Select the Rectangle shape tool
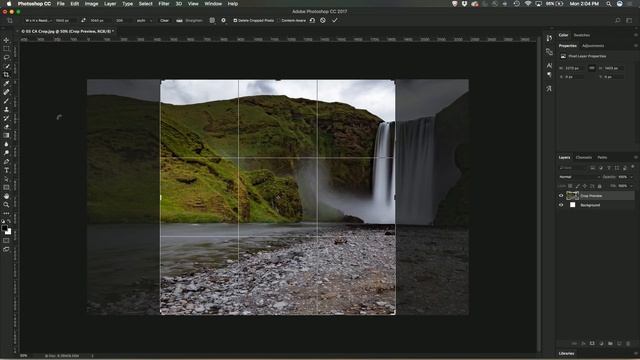 coord(6,188)
